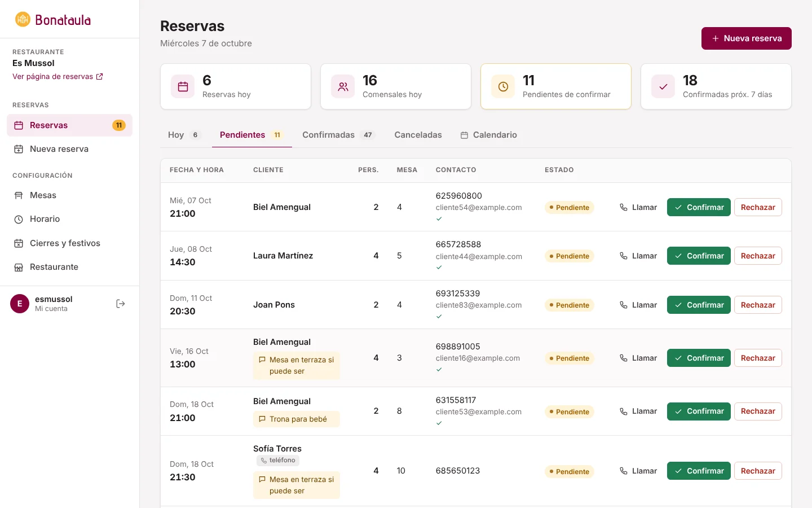Select the Pendientes tab

tap(252, 135)
